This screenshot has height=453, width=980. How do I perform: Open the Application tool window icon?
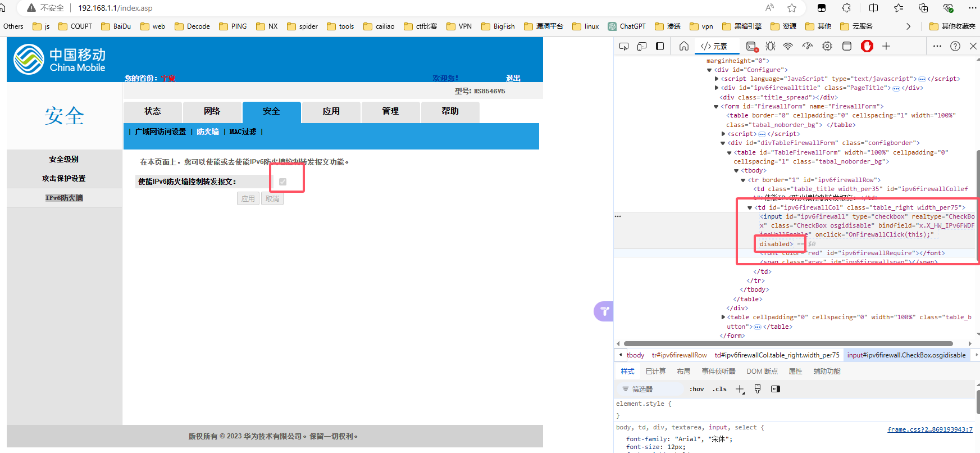(847, 46)
